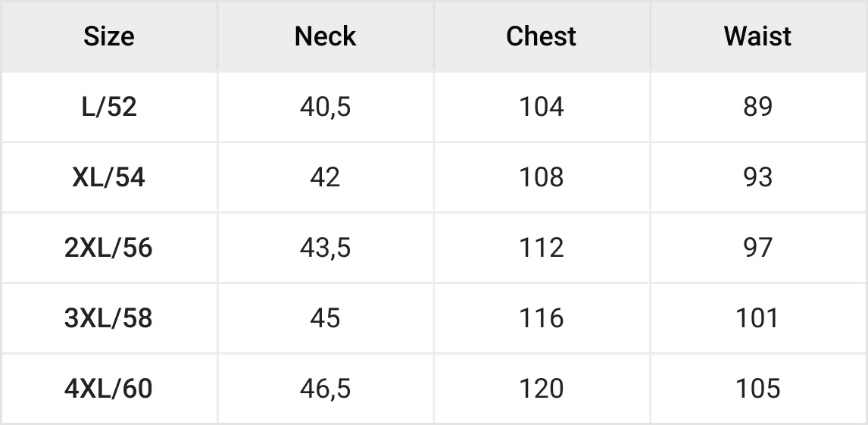This screenshot has height=425, width=868.
Task: Click the chest value 116 cell
Action: (542, 318)
